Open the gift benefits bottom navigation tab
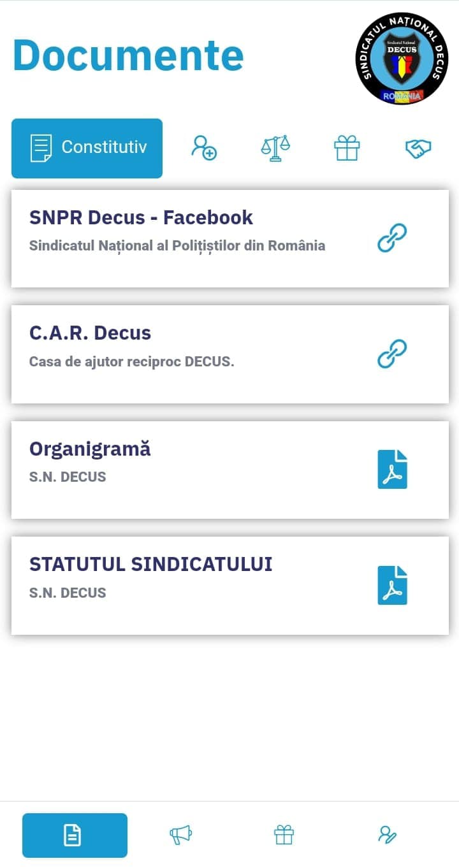The width and height of the screenshot is (459, 868). click(284, 835)
